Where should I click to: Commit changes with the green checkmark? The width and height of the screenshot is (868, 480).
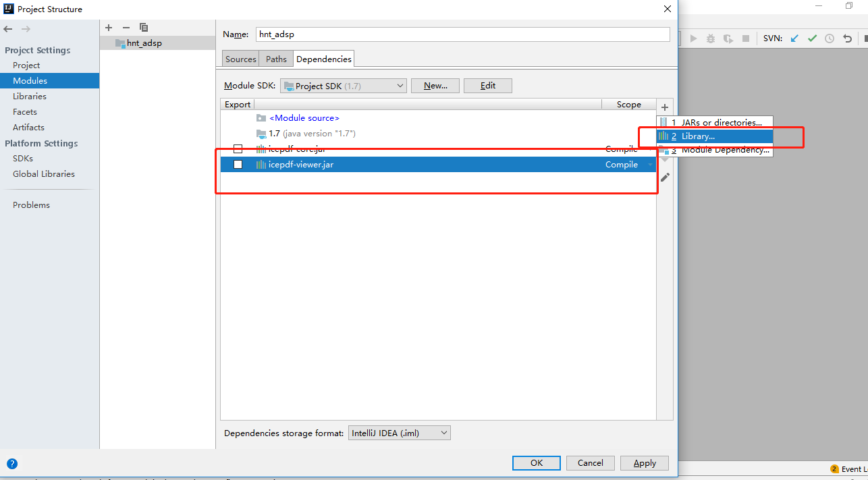pos(812,38)
